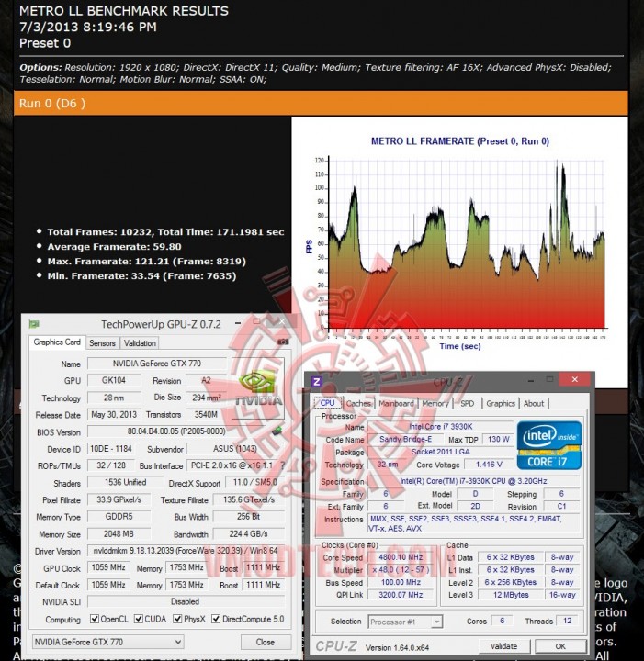Minimize the GPU-Z window
The width and height of the screenshot is (644, 661).
238,323
